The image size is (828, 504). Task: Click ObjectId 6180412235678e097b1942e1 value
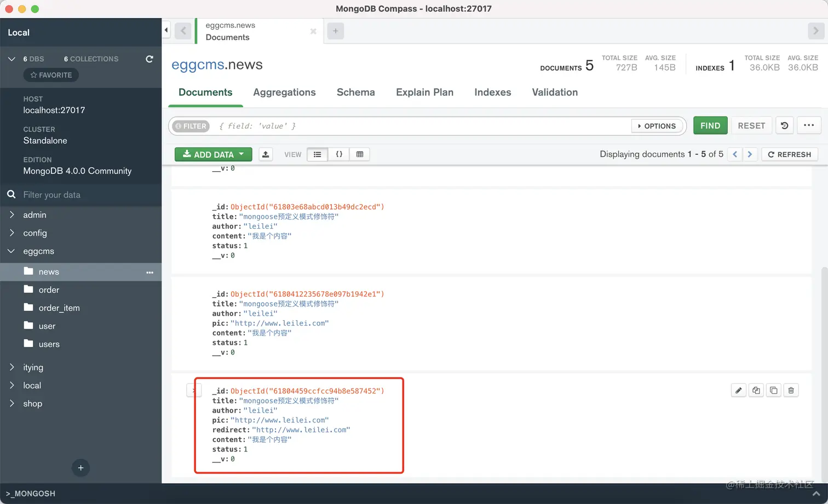(x=307, y=294)
